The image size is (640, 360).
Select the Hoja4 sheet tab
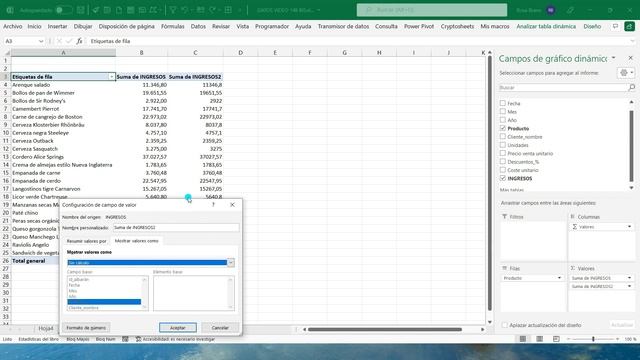(x=46, y=328)
